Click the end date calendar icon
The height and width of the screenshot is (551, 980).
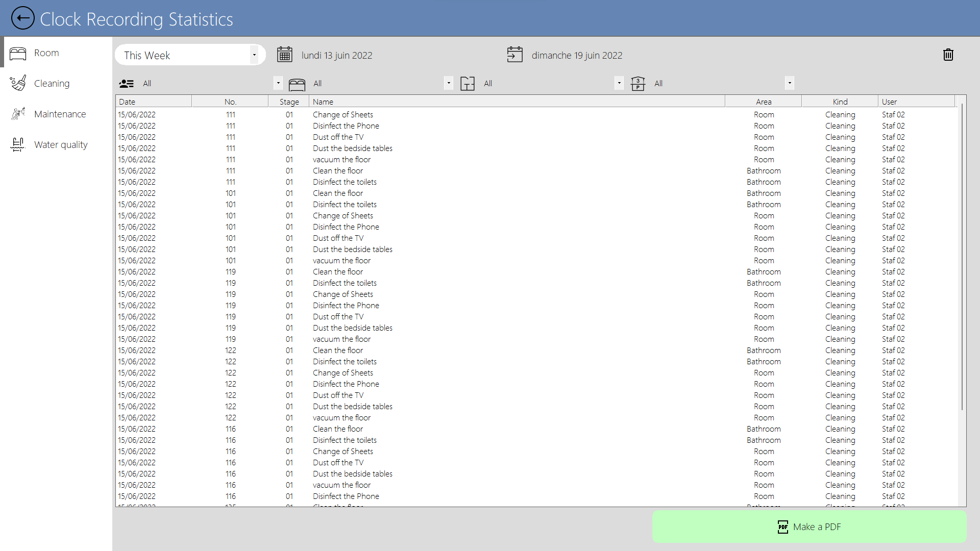coord(514,55)
